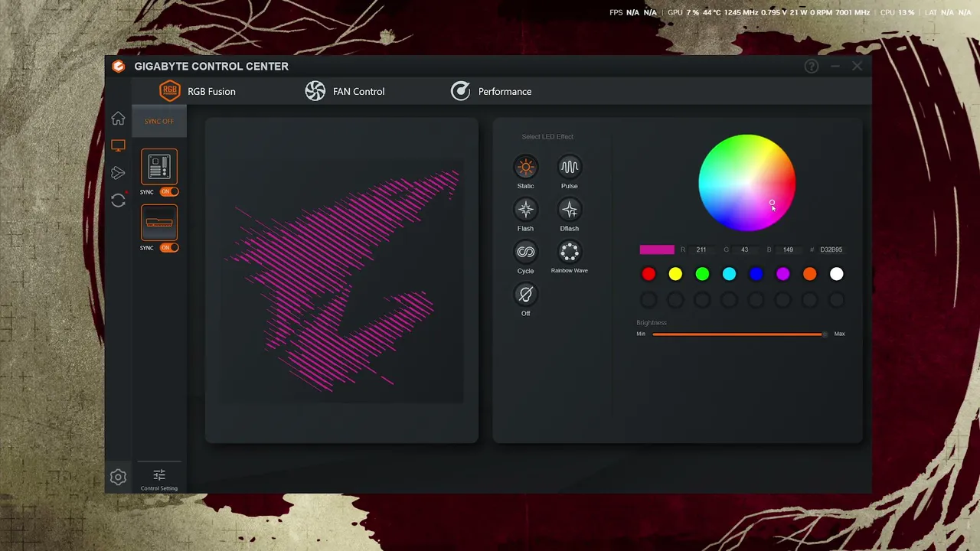The height and width of the screenshot is (551, 980).
Task: Click the R value field showing 211
Action: coord(701,249)
